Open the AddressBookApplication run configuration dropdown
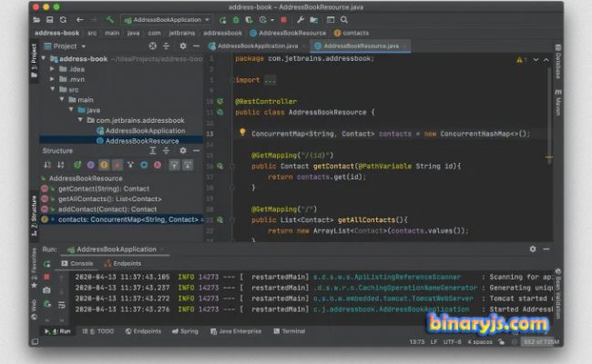Viewport: 592px width, 364px height. click(x=167, y=20)
